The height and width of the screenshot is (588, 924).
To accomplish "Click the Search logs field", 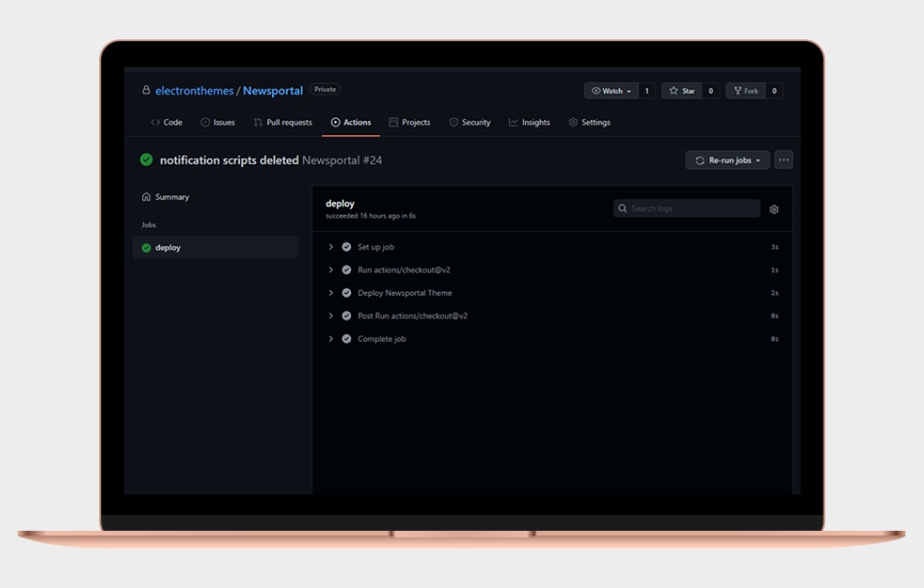I will 686,208.
